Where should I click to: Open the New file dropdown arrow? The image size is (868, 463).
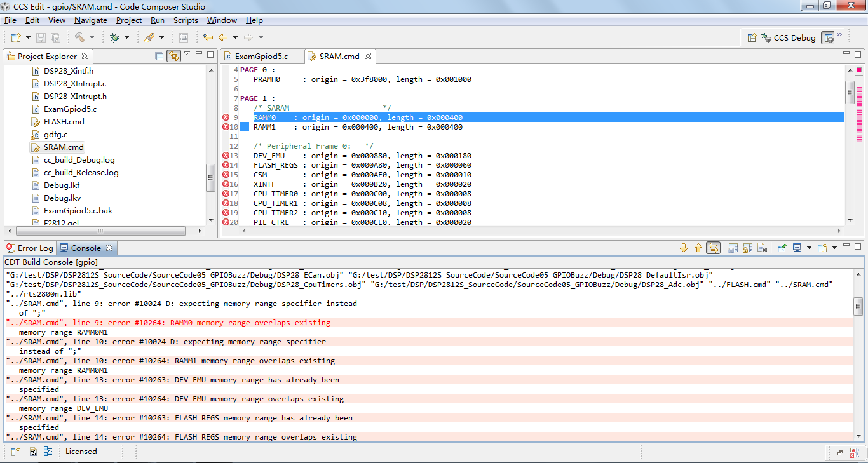(x=28, y=37)
